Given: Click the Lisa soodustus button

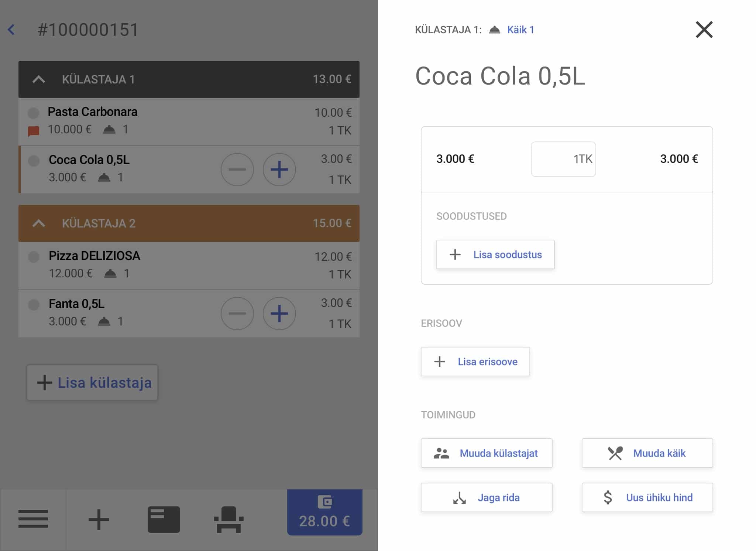Looking at the screenshot, I should (495, 254).
